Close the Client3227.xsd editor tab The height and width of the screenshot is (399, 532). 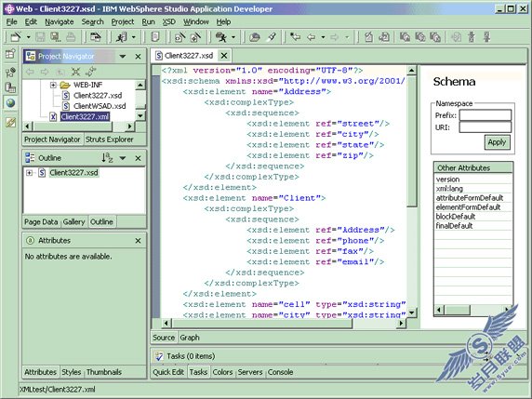coord(224,56)
